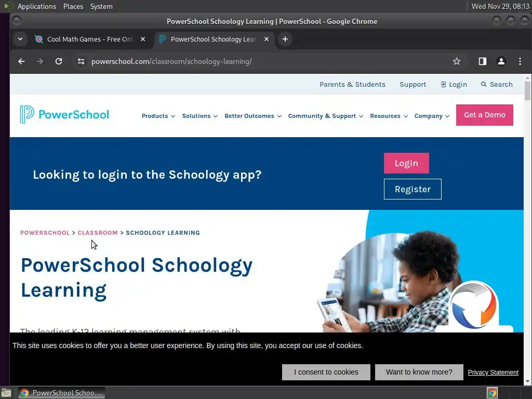Screen dimensions: 532x399
Task: Open a new tab with plus button
Action: click(x=285, y=39)
